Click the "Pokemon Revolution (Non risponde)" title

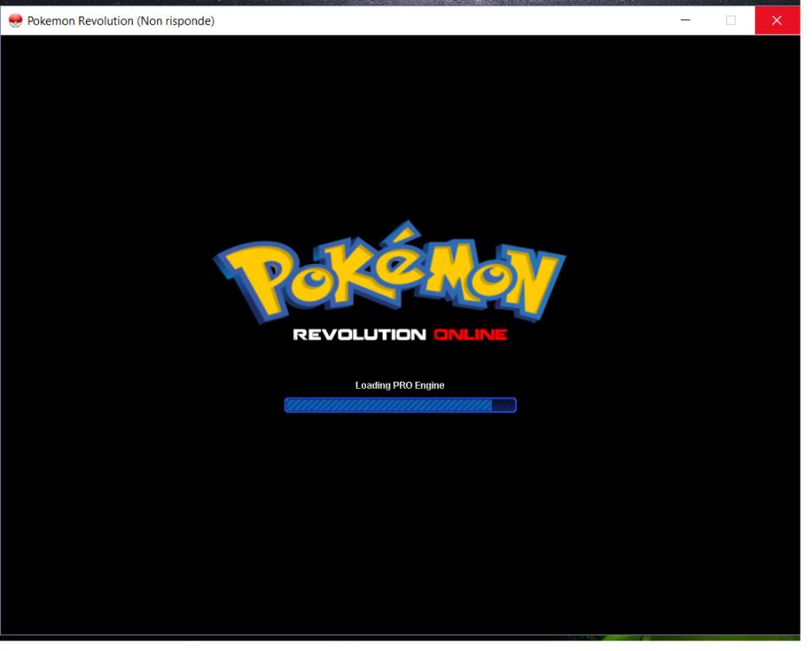click(121, 21)
